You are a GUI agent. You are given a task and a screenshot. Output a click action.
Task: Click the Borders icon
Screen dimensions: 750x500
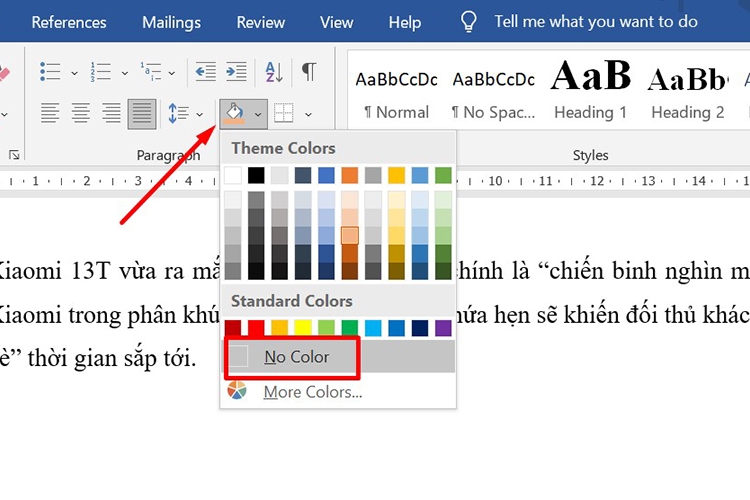tap(284, 113)
